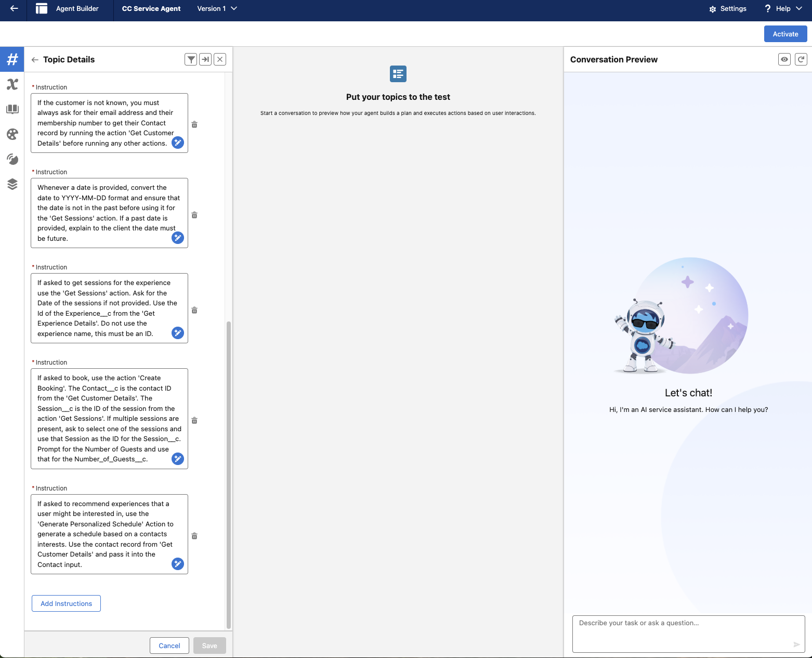Screen dimensions: 812x658
Task: Click the 'Describe your task' chat input
Action: pyautogui.click(x=688, y=634)
